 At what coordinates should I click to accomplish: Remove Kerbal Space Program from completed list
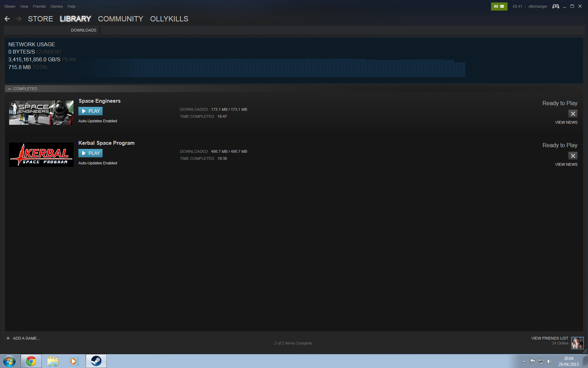[x=573, y=156]
